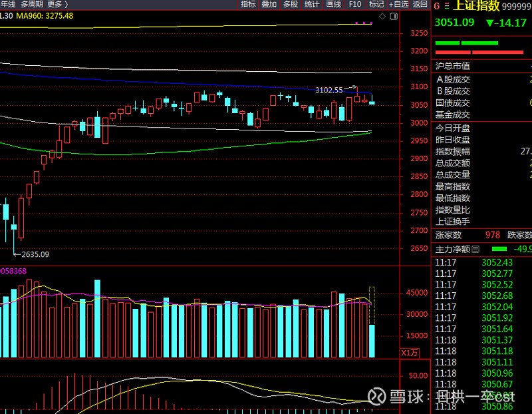Select the 今日开盘 row

481,128
